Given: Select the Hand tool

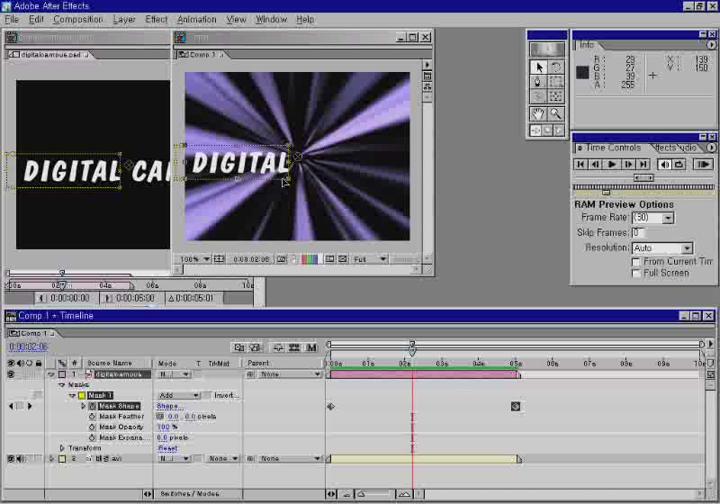Looking at the screenshot, I should pyautogui.click(x=538, y=113).
